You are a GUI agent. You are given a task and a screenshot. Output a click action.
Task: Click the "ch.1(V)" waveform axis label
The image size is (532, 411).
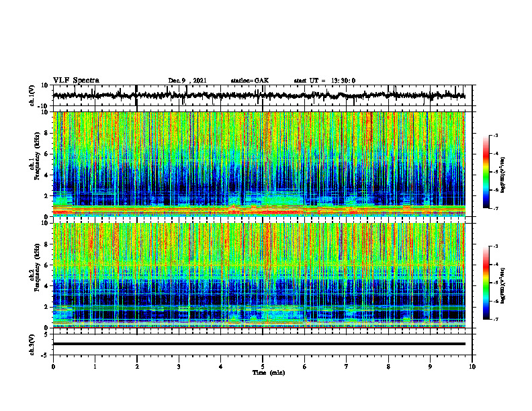tap(33, 95)
